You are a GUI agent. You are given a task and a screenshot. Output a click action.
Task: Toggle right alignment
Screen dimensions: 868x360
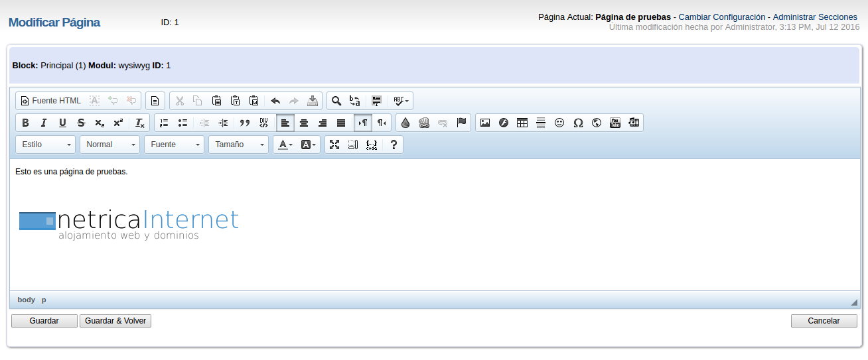pyautogui.click(x=323, y=123)
